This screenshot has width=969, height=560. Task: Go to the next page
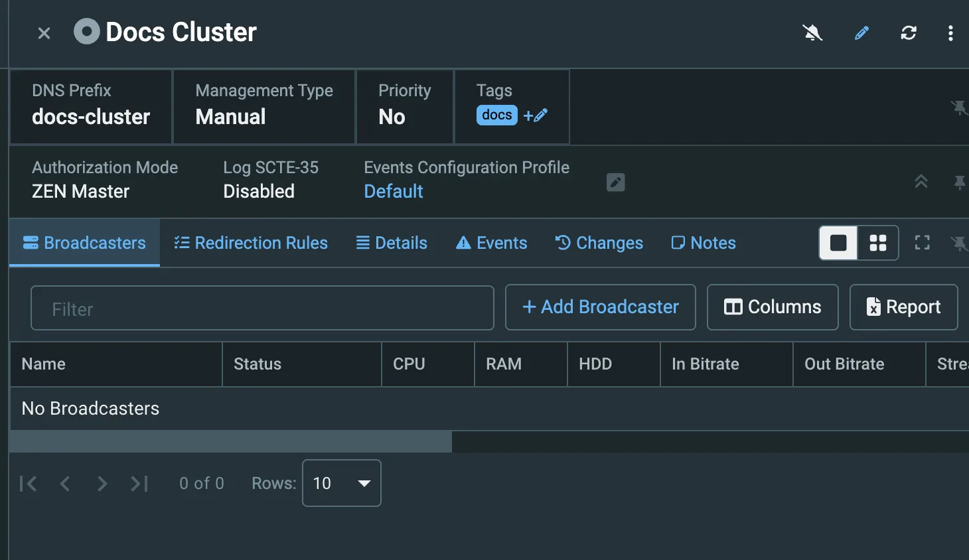102,484
